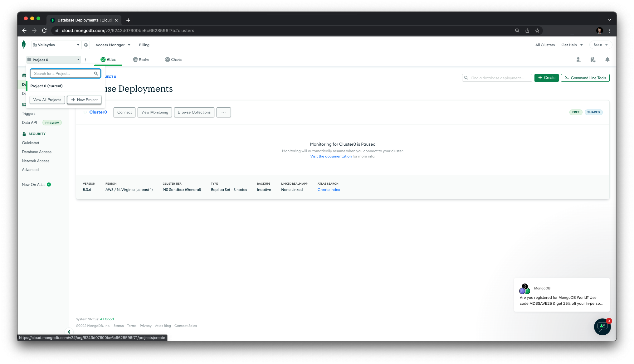Viewport: 634px width, 364px height.
Task: Open the Billing menu item
Action: click(x=144, y=45)
